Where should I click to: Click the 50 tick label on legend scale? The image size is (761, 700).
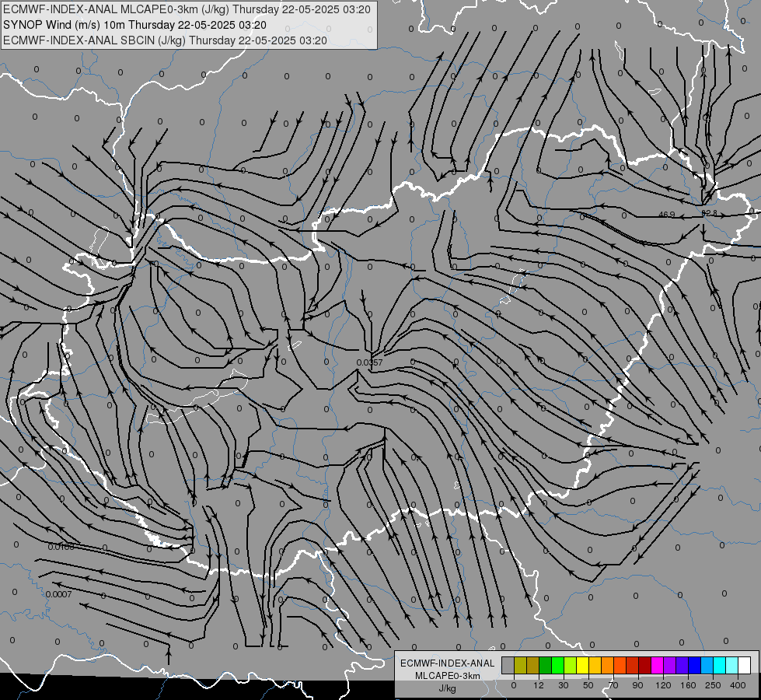588,685
